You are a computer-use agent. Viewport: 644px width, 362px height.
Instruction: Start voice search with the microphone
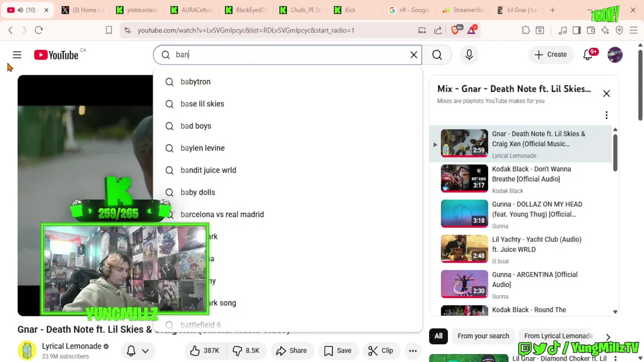(x=469, y=55)
